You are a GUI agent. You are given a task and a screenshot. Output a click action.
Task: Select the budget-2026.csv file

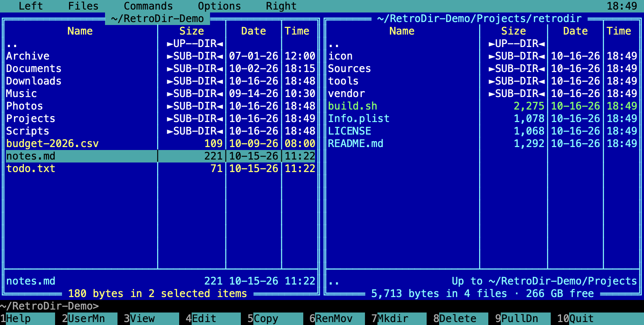click(161, 144)
